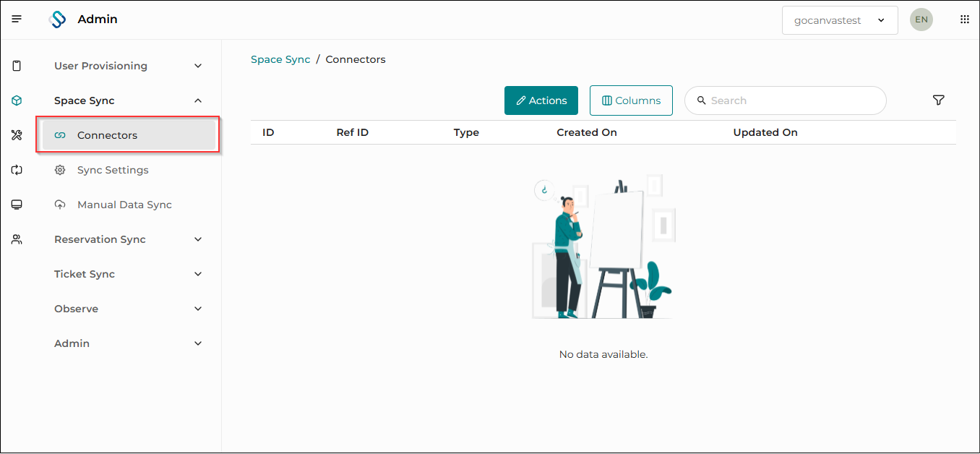Click the EN user avatar
Viewport: 980px width, 454px height.
(x=921, y=20)
